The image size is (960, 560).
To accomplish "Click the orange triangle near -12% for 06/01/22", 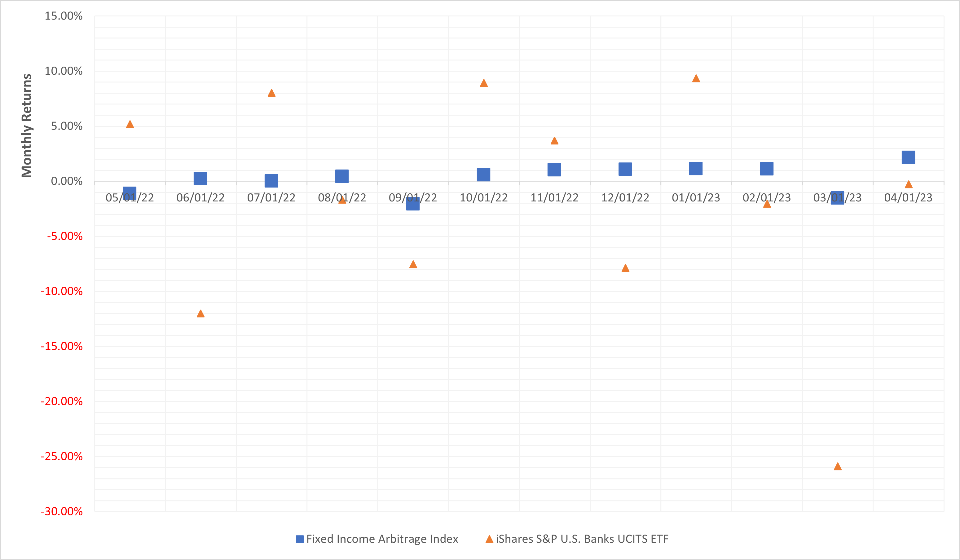I will (x=201, y=314).
